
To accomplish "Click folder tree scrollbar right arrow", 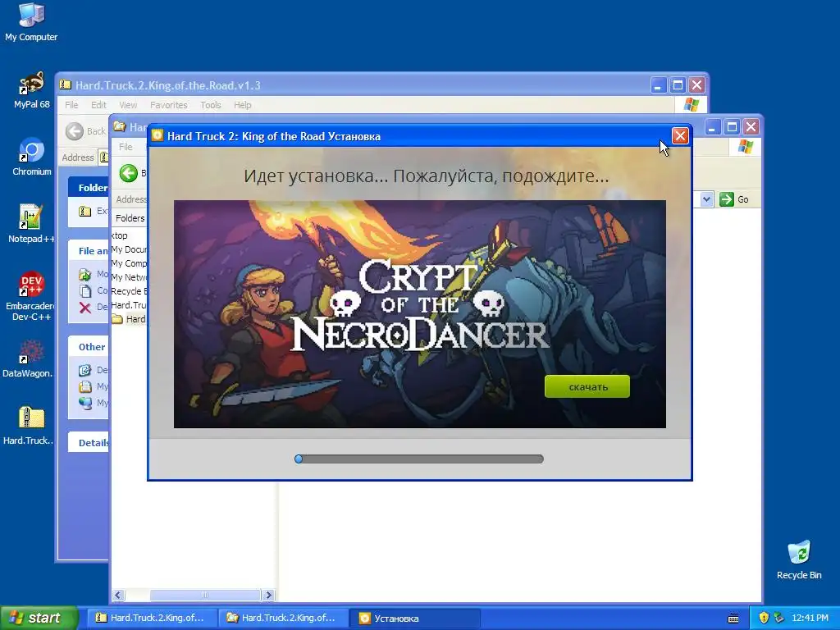I will (x=269, y=596).
